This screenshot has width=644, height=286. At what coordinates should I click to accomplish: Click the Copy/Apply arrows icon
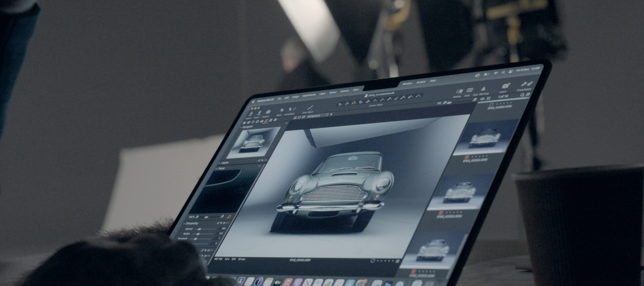(528, 84)
